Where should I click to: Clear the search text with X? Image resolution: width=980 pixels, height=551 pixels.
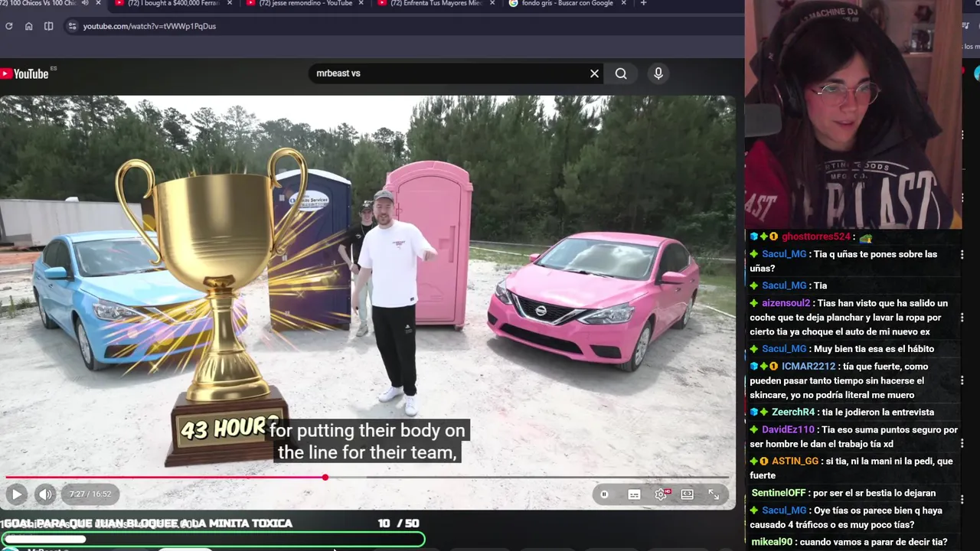[x=594, y=73]
